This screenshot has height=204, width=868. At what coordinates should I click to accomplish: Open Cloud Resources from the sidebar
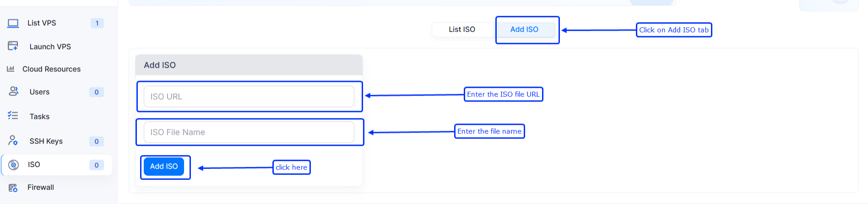51,69
